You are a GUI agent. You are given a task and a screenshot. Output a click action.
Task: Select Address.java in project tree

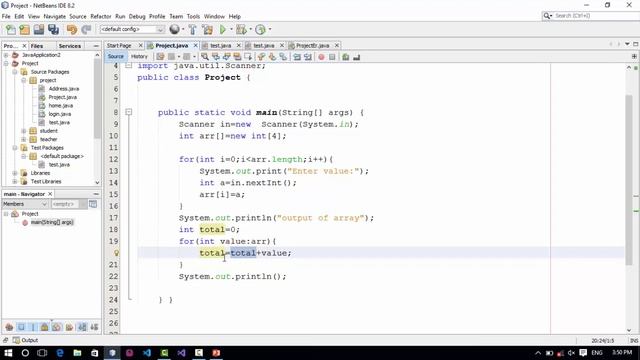tap(63, 89)
